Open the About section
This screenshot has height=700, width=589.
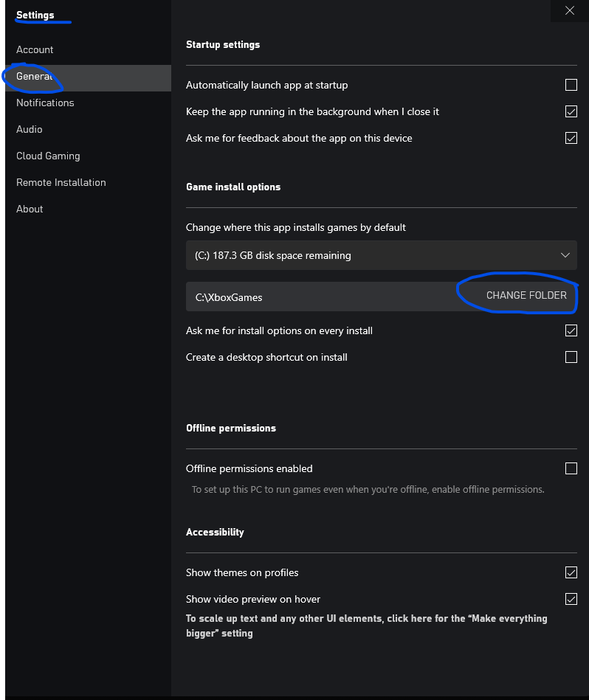(30, 209)
